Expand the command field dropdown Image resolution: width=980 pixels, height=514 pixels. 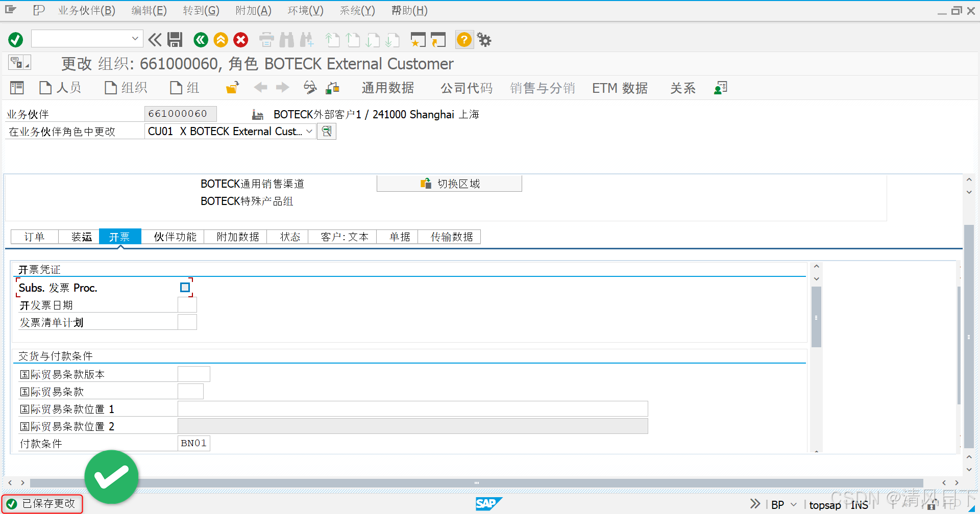135,38
